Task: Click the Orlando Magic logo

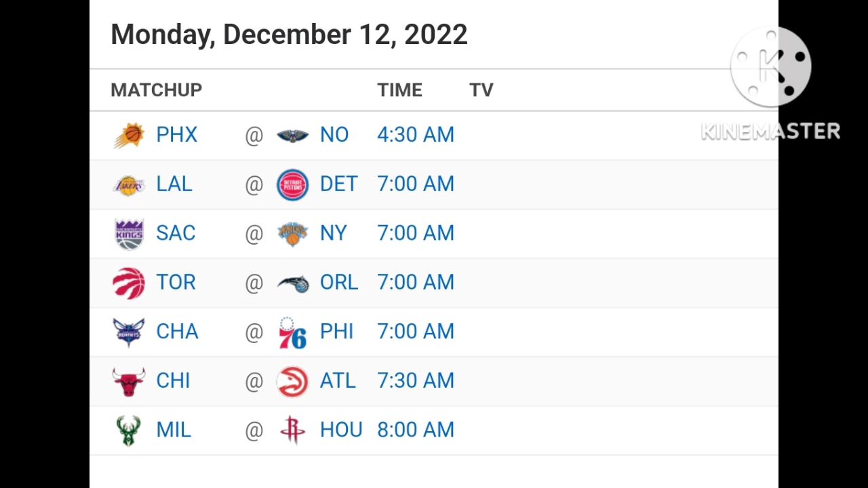Action: point(293,283)
